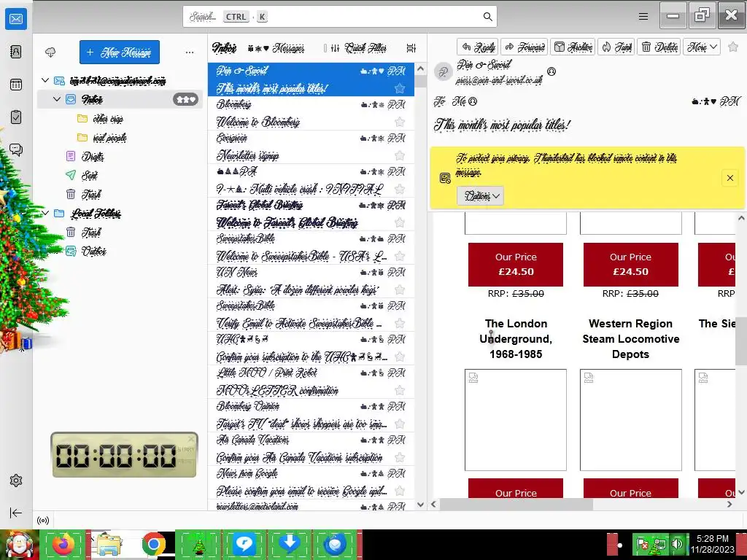The image size is (747, 560).
Task: Toggle star on 'This month's most popular titles!'
Action: point(400,88)
